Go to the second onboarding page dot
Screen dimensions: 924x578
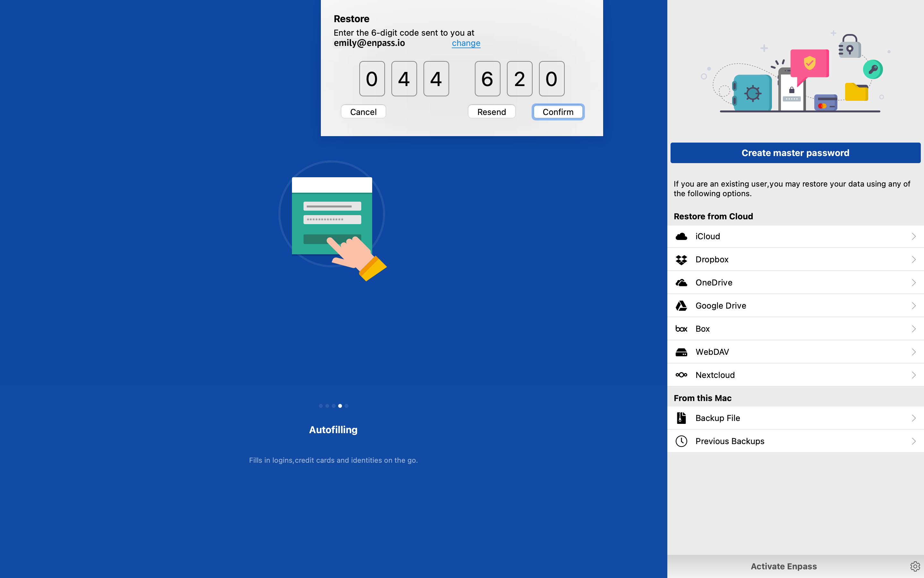(x=327, y=406)
